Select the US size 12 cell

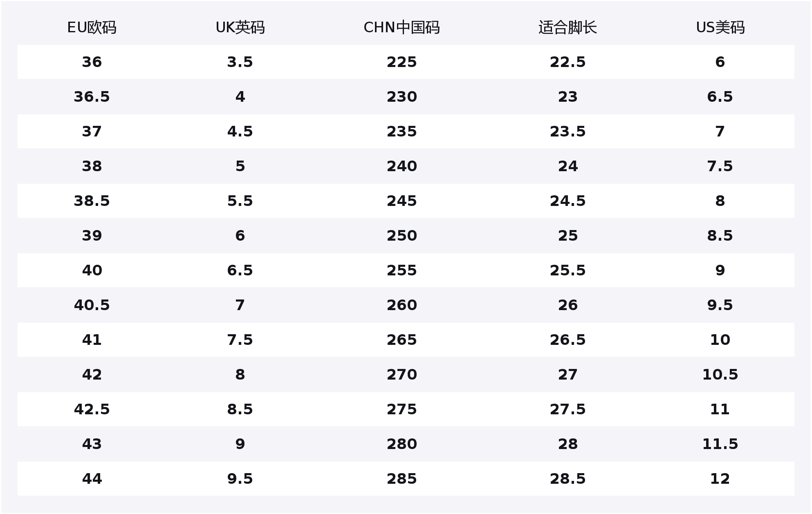click(x=720, y=479)
